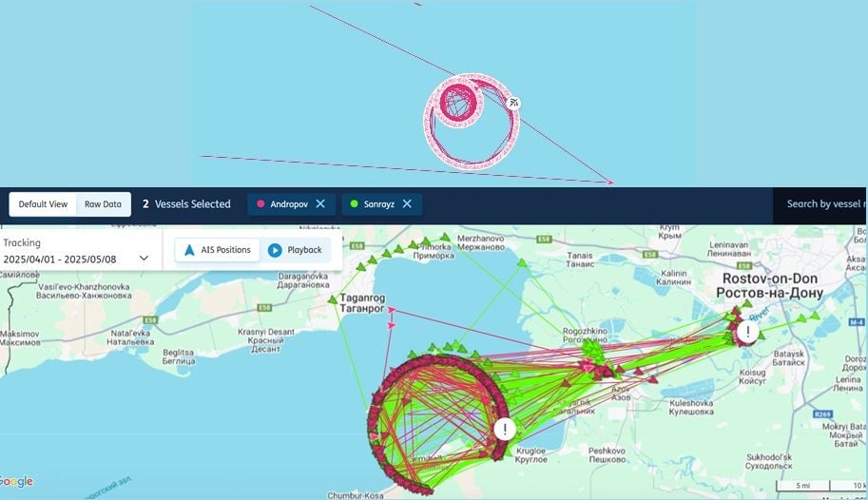868x500 pixels.
Task: Click the pink Andropov color dot
Action: 260,203
